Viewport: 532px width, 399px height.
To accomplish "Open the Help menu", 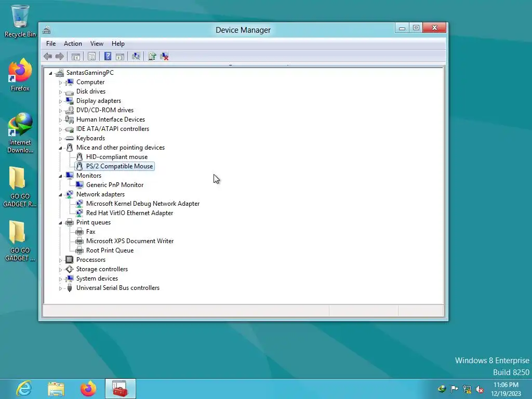I will [118, 44].
